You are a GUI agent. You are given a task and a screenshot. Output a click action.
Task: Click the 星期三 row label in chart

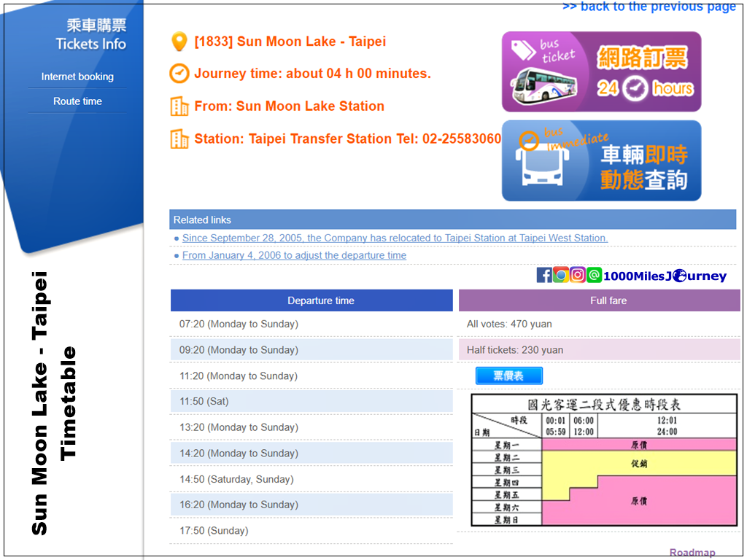(x=506, y=470)
